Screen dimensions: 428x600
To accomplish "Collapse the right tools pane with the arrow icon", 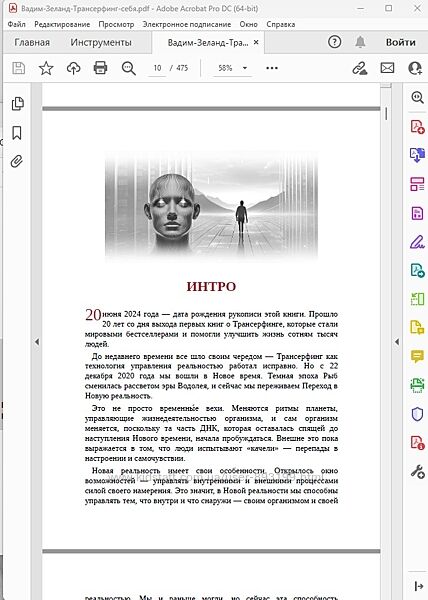I will point(419,586).
